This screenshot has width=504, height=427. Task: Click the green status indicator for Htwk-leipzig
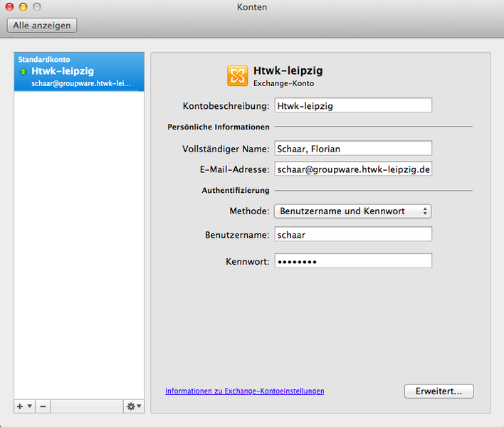tap(23, 72)
